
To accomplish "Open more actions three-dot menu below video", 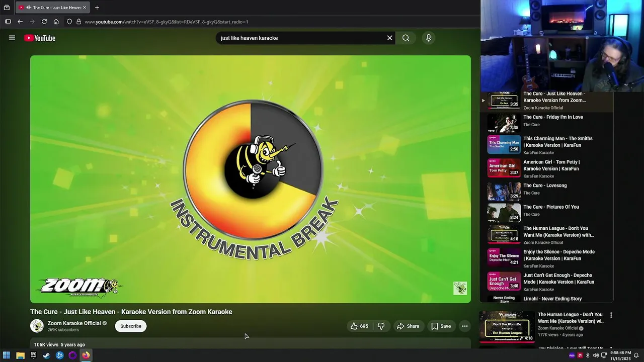I will 465,326.
